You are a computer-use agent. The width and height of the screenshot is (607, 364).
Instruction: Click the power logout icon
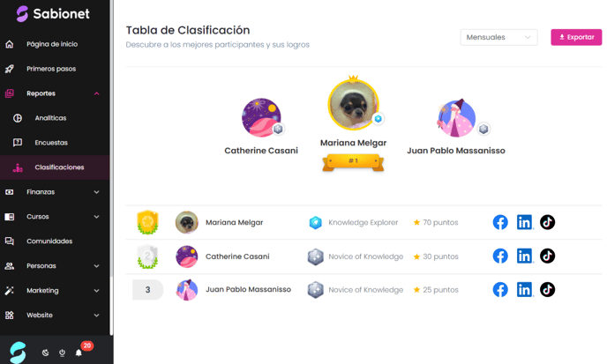(62, 353)
